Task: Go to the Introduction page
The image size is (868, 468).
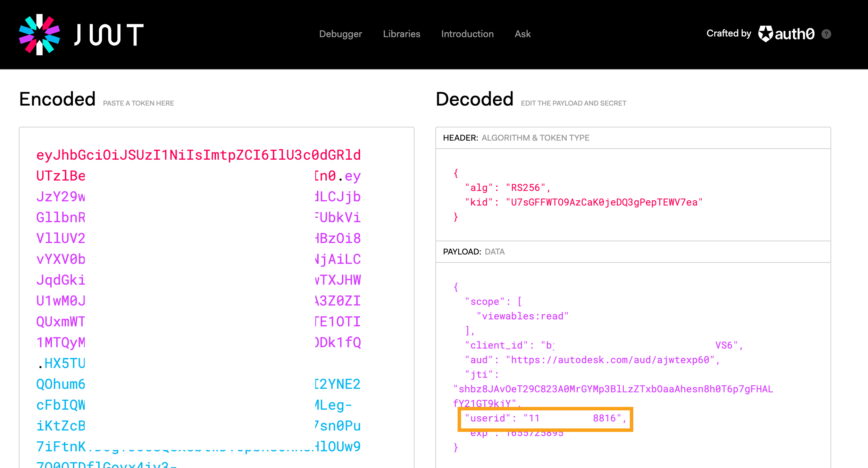Action: [467, 34]
